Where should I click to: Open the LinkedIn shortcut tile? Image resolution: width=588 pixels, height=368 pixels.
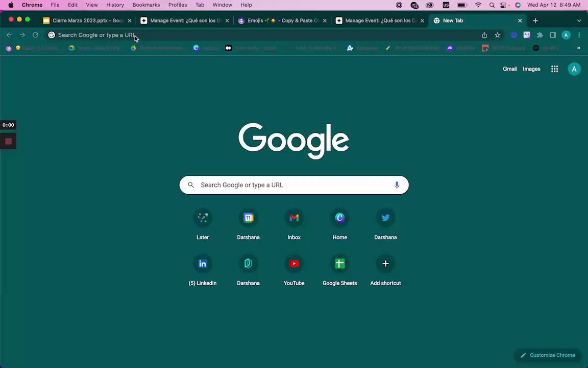coord(203,270)
